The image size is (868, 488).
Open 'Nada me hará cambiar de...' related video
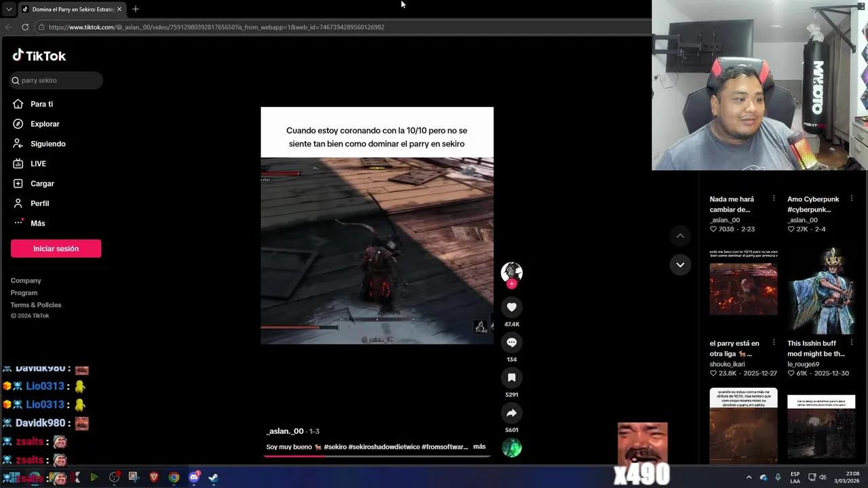tap(732, 204)
